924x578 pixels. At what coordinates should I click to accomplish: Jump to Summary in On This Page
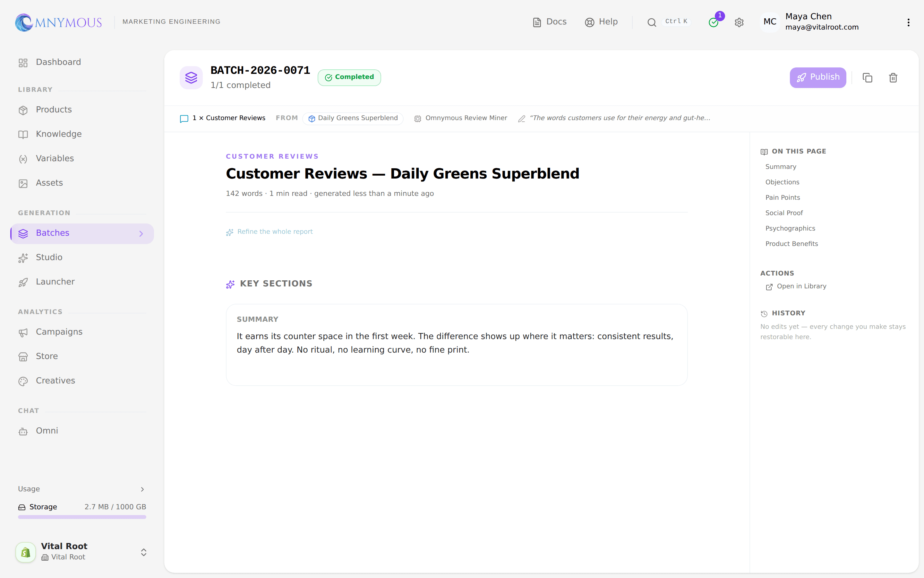tap(781, 167)
